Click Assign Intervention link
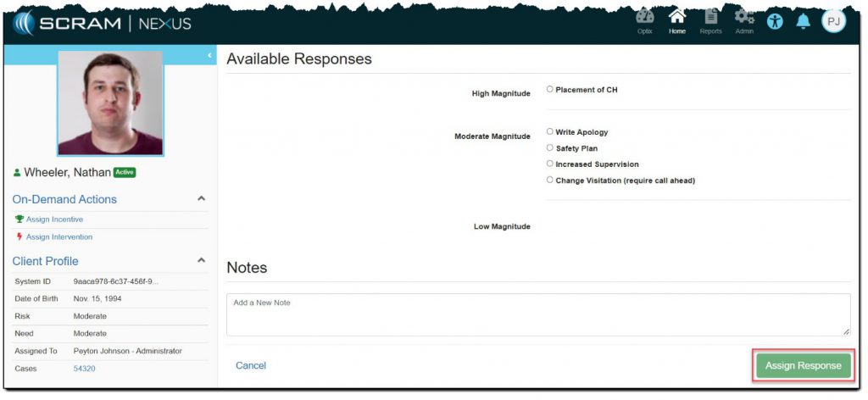The height and width of the screenshot is (400, 868). pos(58,237)
